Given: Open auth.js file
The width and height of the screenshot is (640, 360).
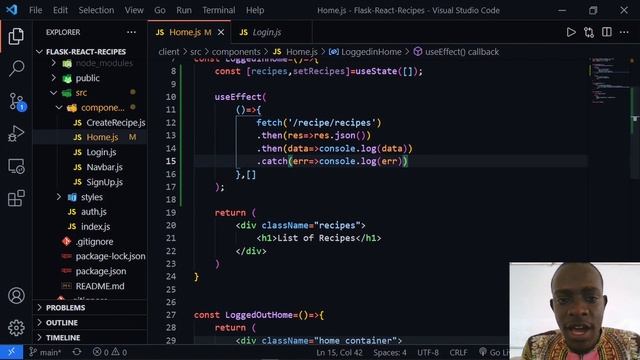Looking at the screenshot, I should 93,212.
